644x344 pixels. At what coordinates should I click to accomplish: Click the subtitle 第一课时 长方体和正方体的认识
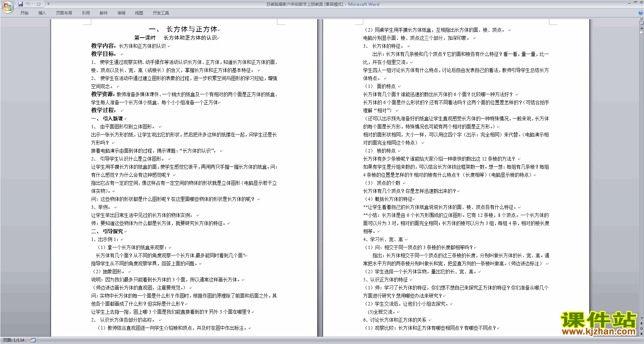tap(175, 38)
